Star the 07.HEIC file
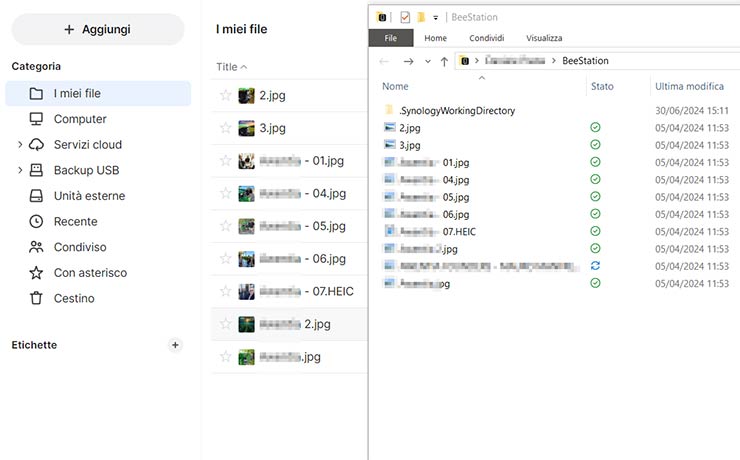740x460 pixels. [x=225, y=292]
